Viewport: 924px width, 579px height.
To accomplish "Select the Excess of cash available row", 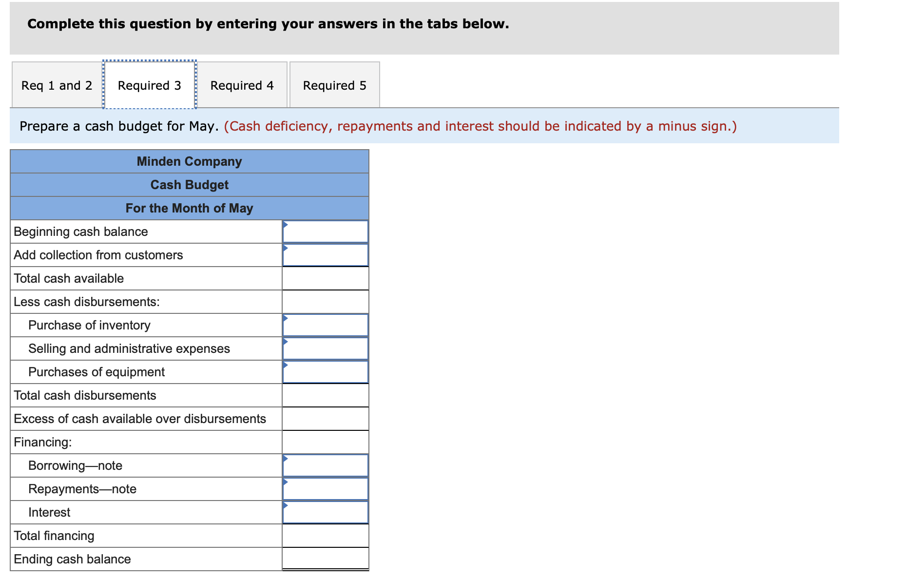I will (140, 419).
